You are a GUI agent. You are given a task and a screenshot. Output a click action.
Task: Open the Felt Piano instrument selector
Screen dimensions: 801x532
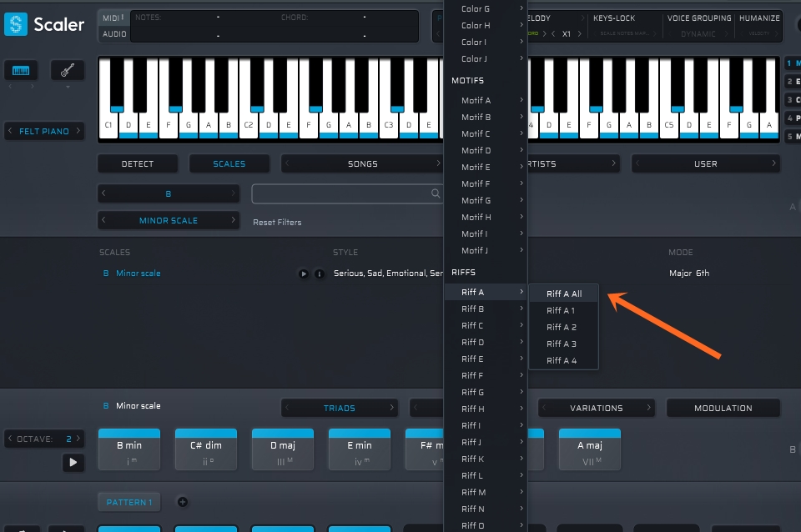coord(44,131)
